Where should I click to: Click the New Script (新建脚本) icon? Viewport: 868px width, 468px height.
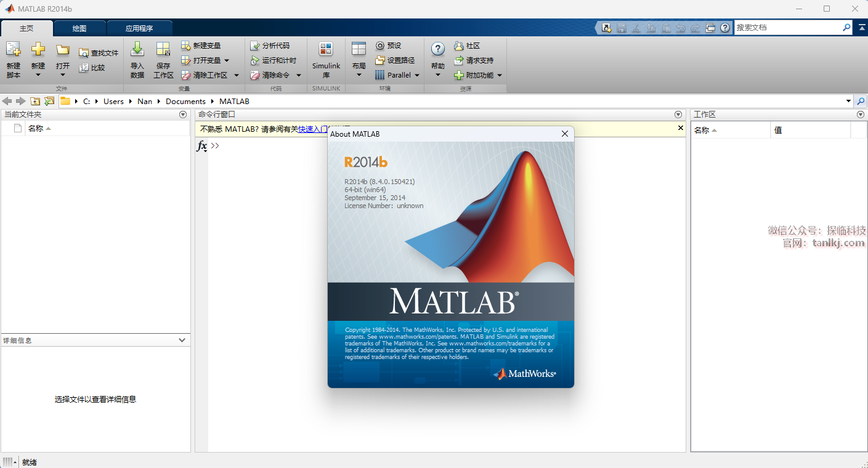click(14, 50)
